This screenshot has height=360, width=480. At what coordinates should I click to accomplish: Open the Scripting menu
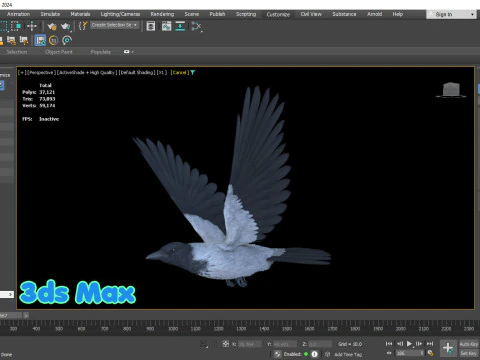click(x=246, y=14)
